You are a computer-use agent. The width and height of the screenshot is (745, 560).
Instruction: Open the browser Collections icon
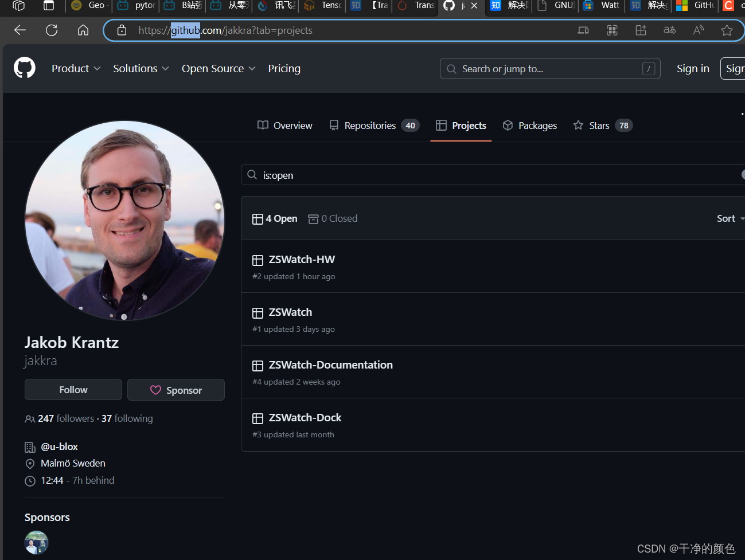click(x=641, y=30)
